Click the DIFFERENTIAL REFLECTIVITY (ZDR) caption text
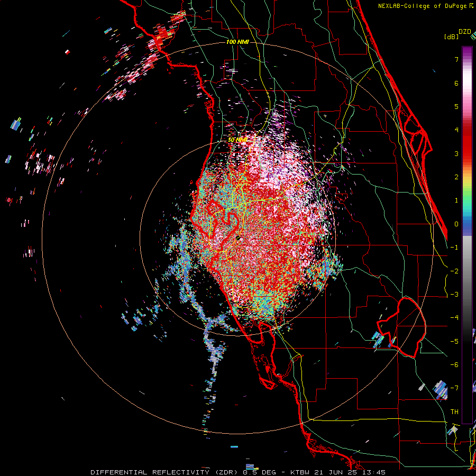 tap(166, 472)
